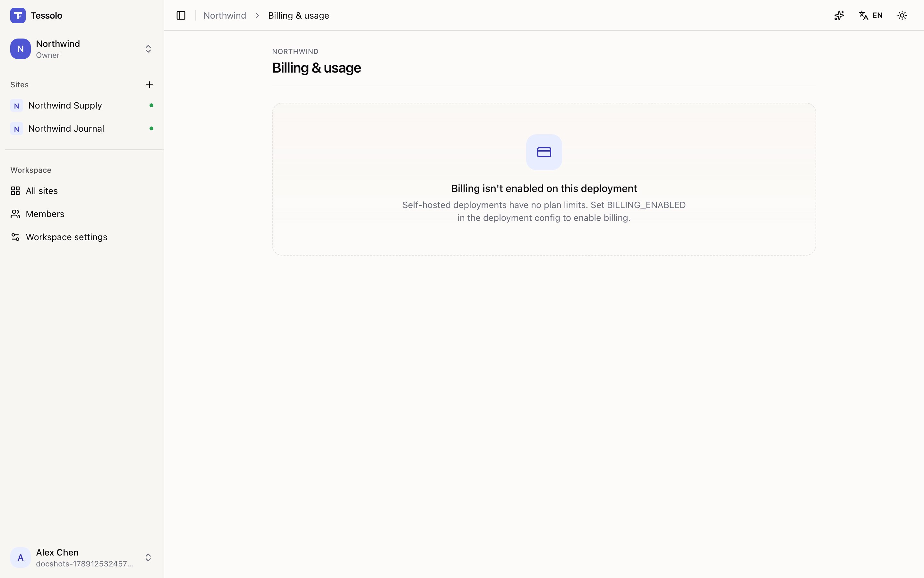Click the NORTHWIND overline label
The height and width of the screenshot is (578, 924).
pyautogui.click(x=295, y=52)
